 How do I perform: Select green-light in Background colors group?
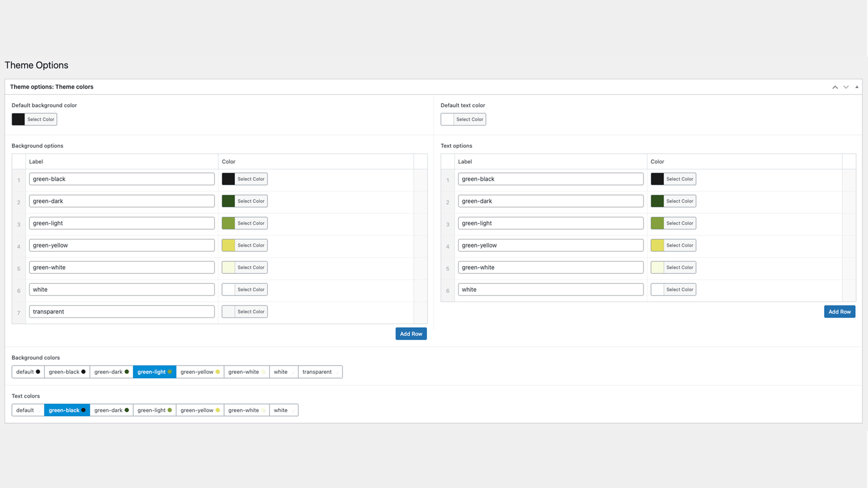click(x=154, y=372)
